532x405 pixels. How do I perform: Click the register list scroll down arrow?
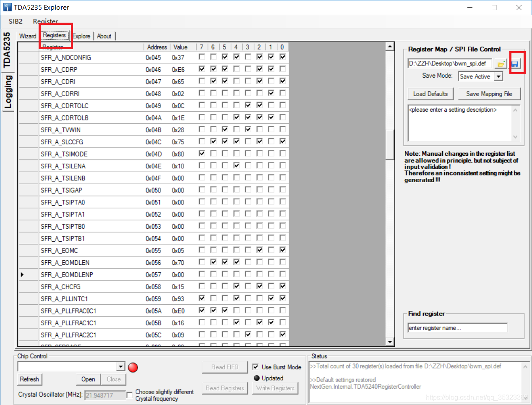390,342
